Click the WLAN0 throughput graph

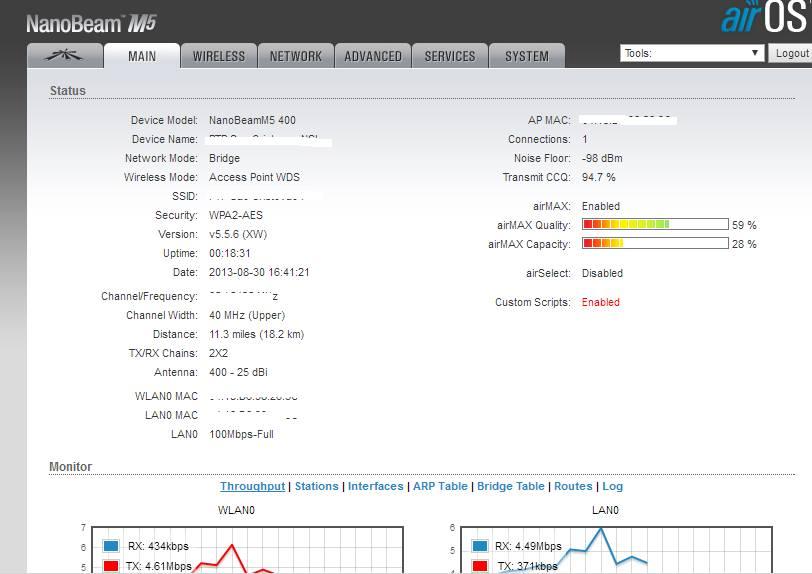[247, 550]
